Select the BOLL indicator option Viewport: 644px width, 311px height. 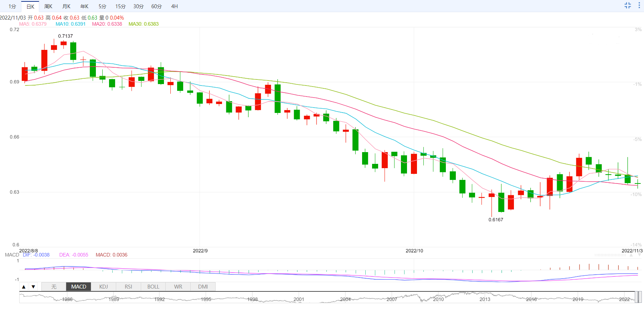point(153,287)
